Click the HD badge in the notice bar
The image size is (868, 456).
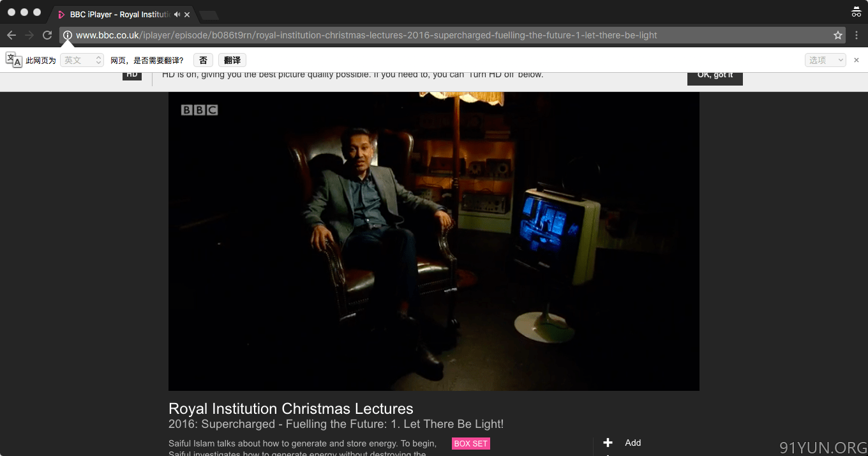pos(132,75)
